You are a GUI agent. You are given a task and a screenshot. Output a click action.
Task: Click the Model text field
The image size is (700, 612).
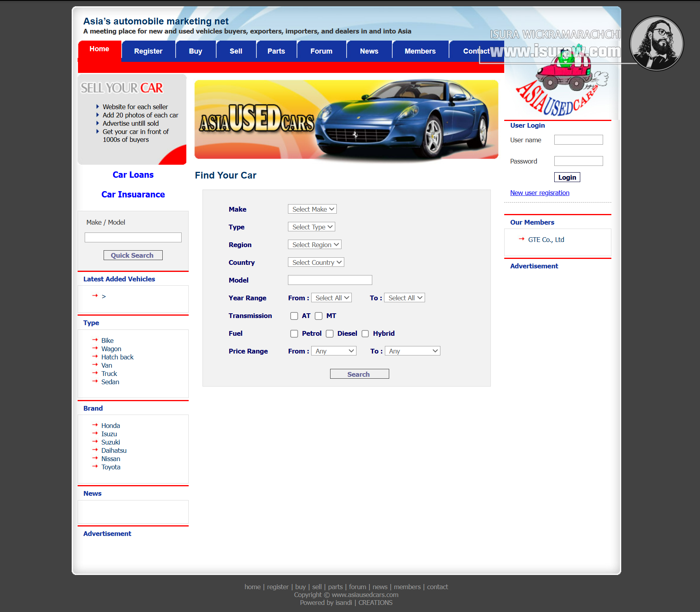point(330,280)
